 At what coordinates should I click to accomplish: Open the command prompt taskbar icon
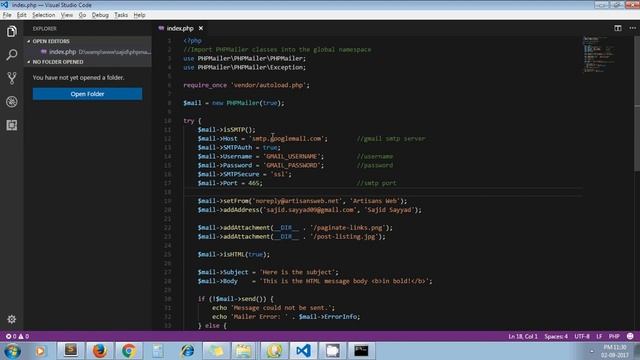pos(361,351)
